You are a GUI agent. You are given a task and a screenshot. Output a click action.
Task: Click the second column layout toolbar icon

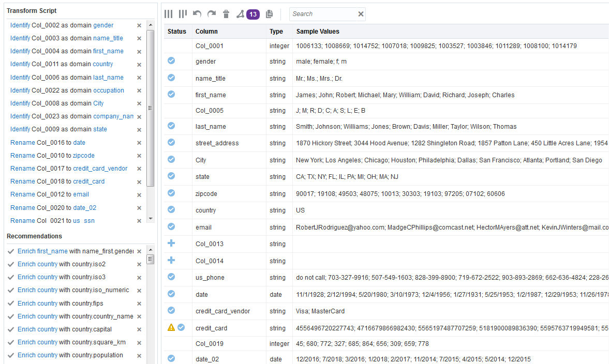point(183,14)
